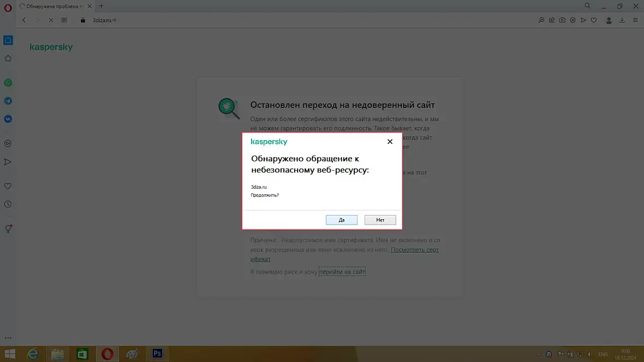Open sidebar three-dots settings
The width and height of the screenshot is (644, 362).
tap(8, 338)
